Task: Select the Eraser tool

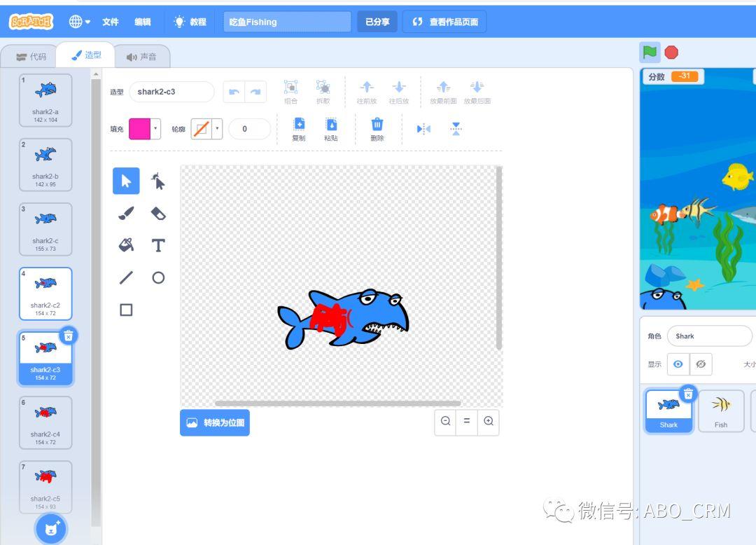Action: click(x=158, y=213)
